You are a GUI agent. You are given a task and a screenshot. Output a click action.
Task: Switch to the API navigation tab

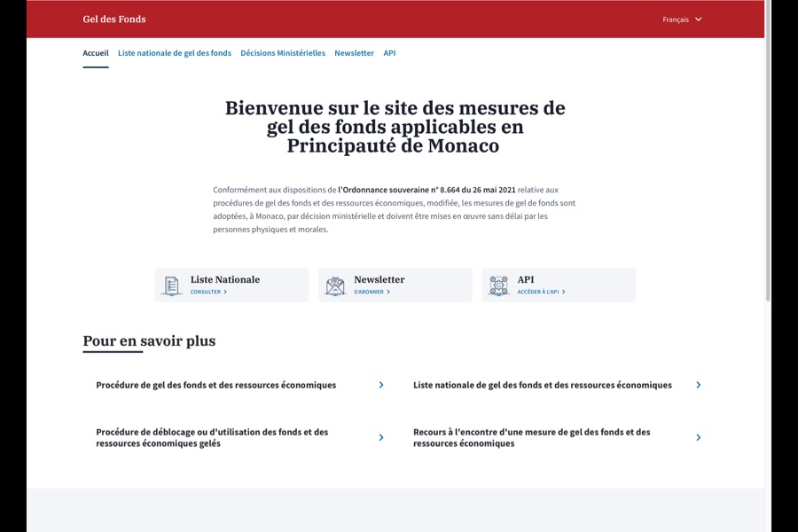click(389, 53)
